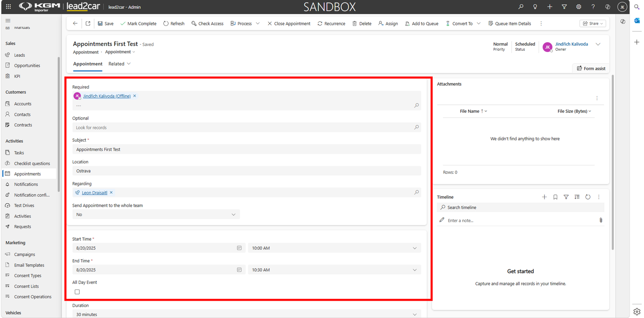Screen dimensions: 644x318
Task: Open the Leon Draisaitl lead link
Action: coord(95,193)
